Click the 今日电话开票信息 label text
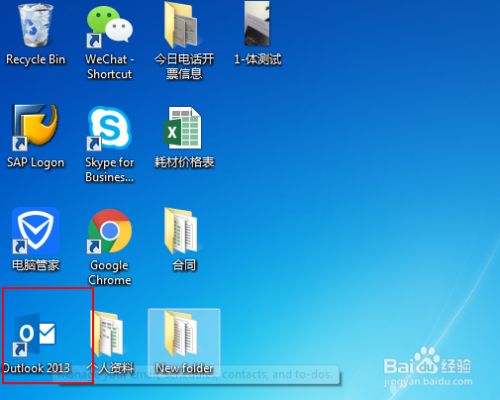 click(184, 67)
